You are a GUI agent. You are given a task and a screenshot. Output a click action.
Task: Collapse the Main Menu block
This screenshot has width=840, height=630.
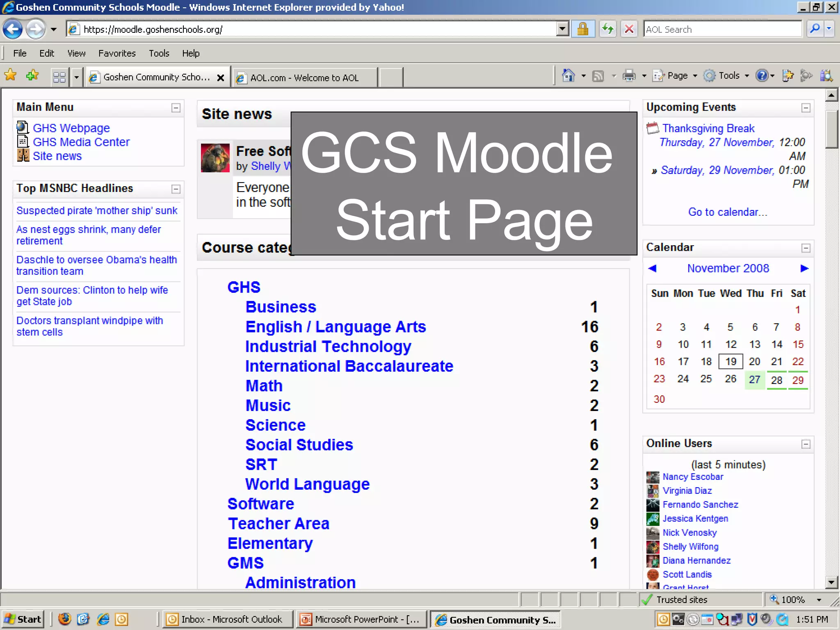(176, 108)
